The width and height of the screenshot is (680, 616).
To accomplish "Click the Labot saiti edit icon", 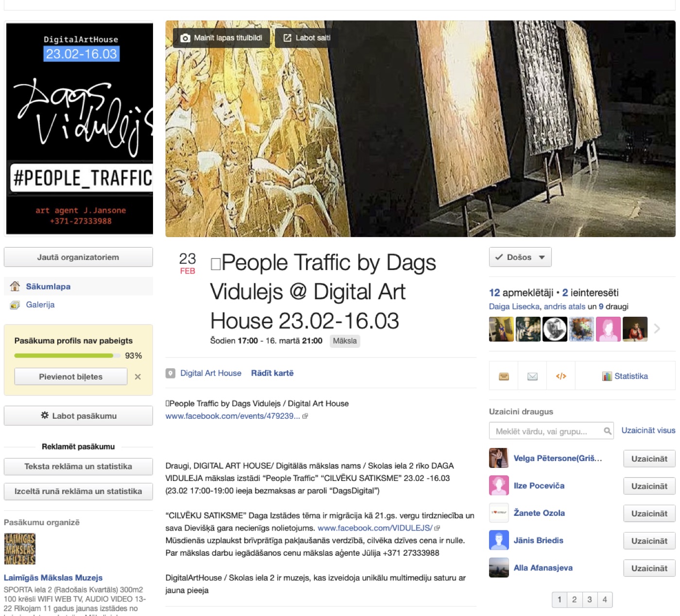I will [287, 38].
